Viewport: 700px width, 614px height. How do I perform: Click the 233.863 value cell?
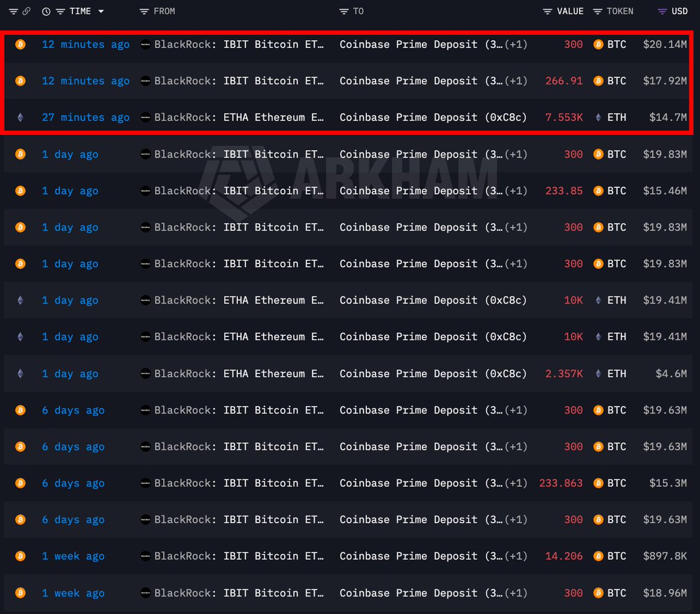561,483
